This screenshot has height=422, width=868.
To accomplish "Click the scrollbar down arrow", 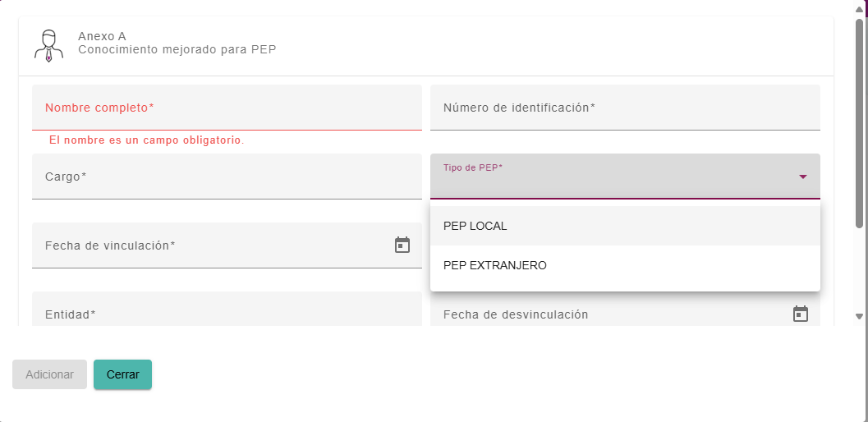I will pyautogui.click(x=859, y=316).
